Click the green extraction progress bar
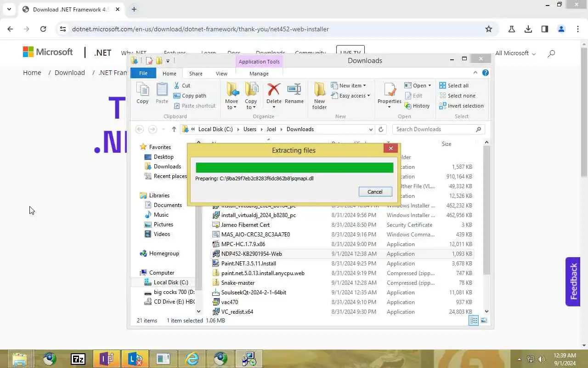This screenshot has width=588, height=368. (x=294, y=167)
